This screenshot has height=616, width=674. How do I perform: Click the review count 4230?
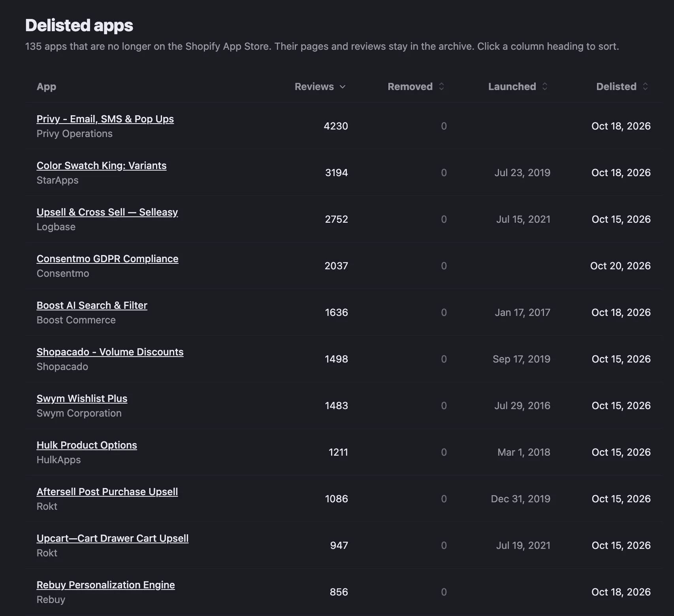tap(336, 126)
